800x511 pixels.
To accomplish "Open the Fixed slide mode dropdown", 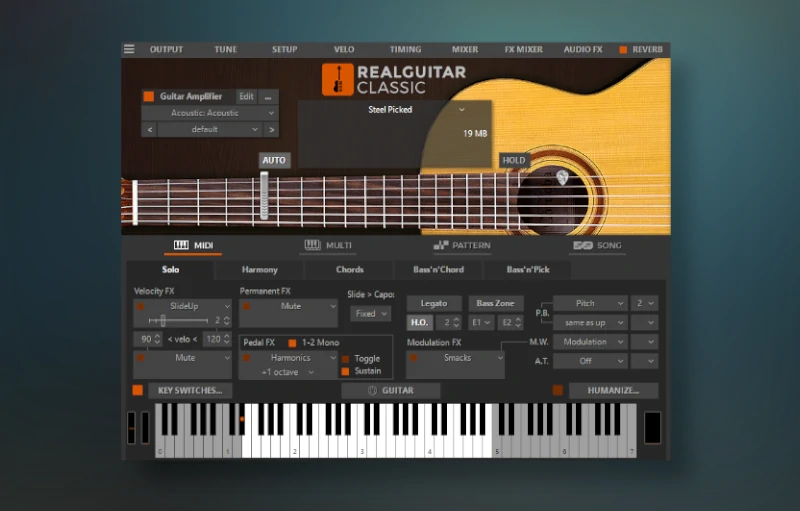I will point(370,314).
